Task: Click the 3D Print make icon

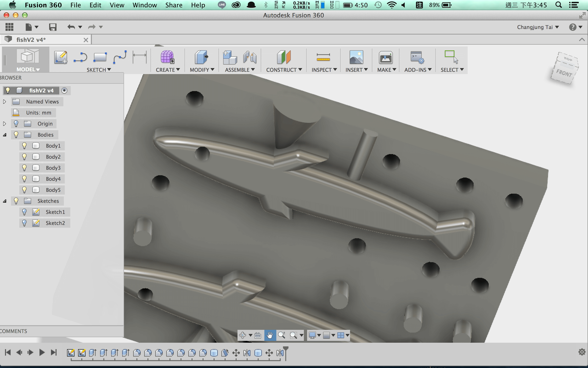Action: coord(386,57)
